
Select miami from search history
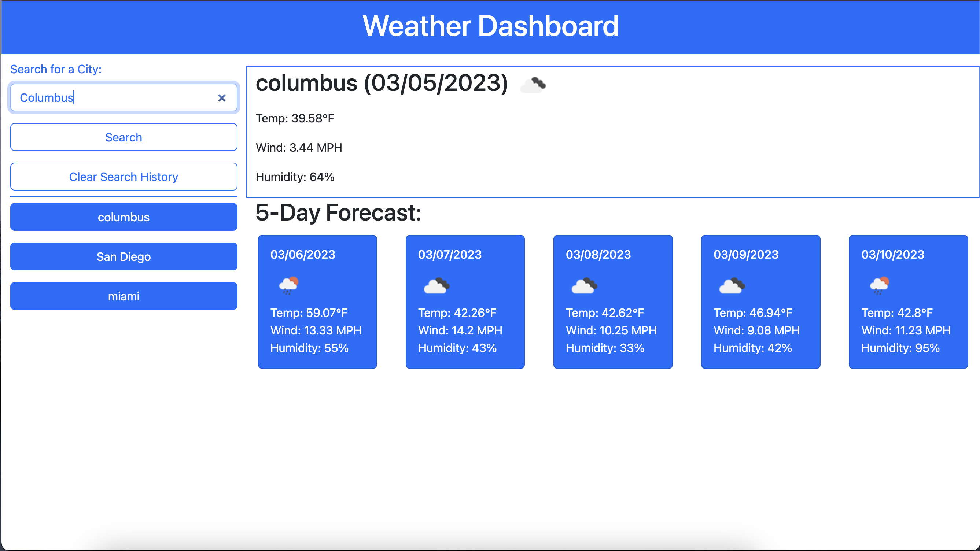tap(123, 296)
